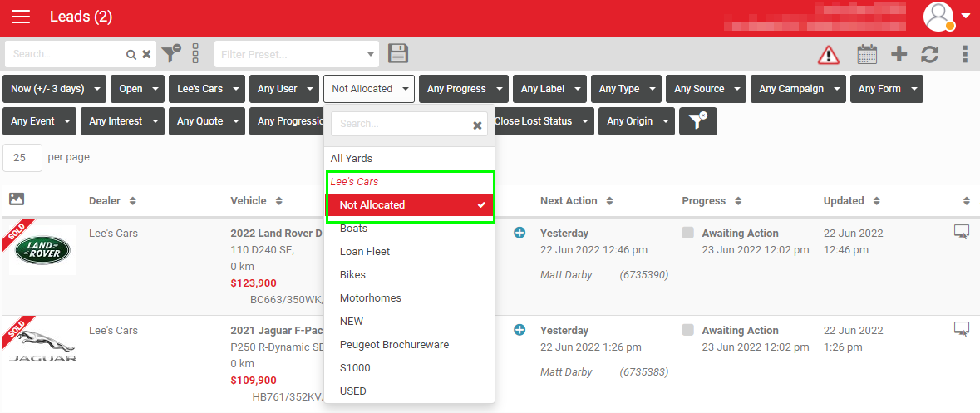980x413 pixels.
Task: Open the Jaguar lead screen icon
Action: pos(962,328)
